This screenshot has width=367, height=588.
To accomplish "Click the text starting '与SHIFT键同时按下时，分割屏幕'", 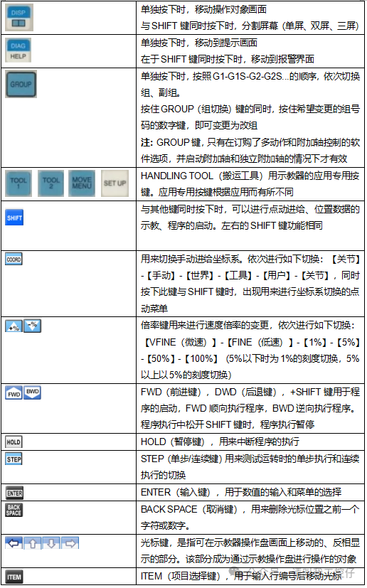I will pyautogui.click(x=250, y=26).
